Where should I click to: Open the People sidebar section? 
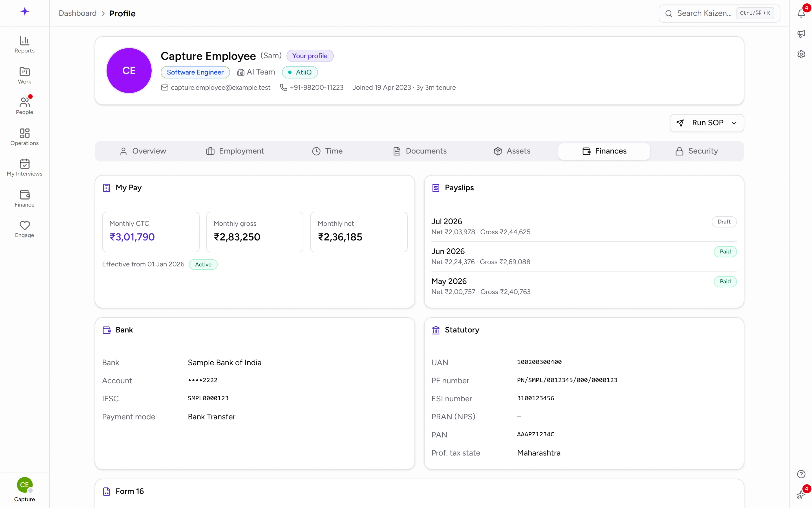[x=25, y=106]
